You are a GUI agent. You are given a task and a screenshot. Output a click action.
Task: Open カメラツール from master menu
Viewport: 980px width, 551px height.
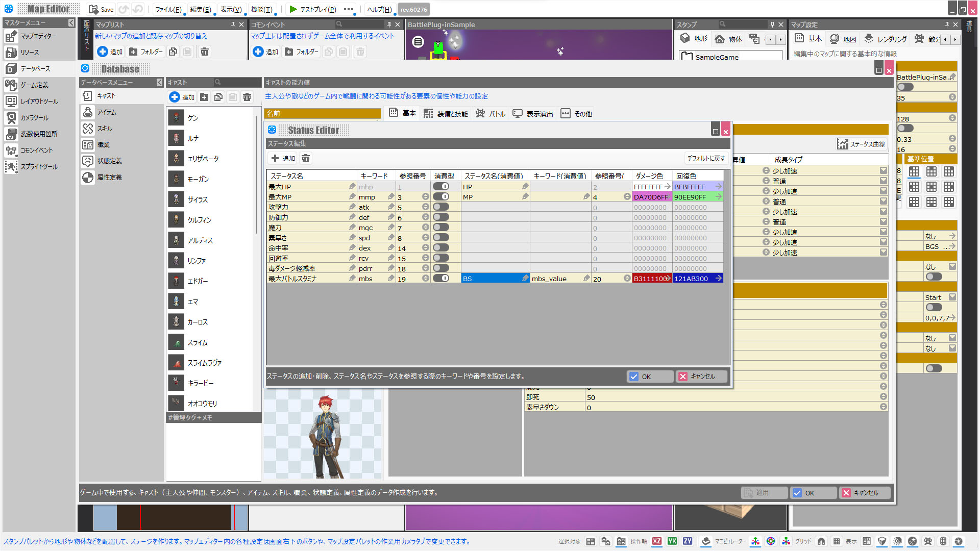34,118
